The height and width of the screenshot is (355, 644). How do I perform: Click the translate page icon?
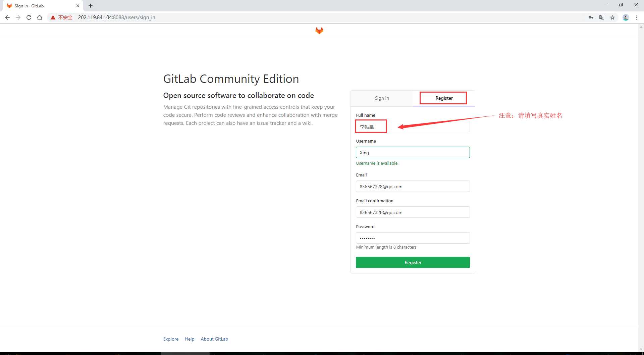602,17
